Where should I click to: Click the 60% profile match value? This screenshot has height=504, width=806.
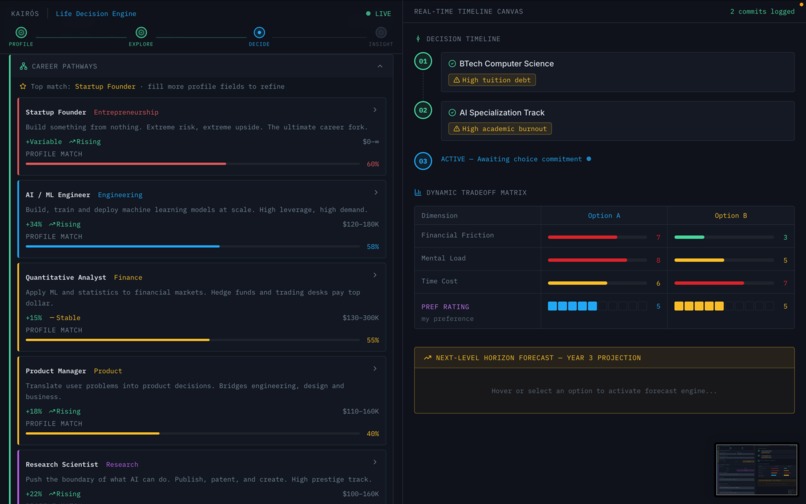coord(373,164)
